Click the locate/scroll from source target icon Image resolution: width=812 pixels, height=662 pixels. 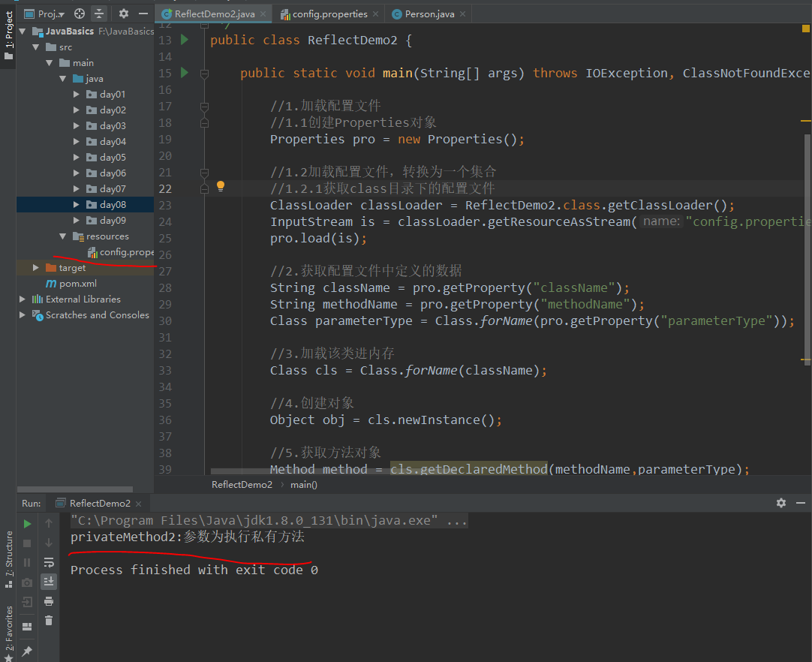coord(80,14)
